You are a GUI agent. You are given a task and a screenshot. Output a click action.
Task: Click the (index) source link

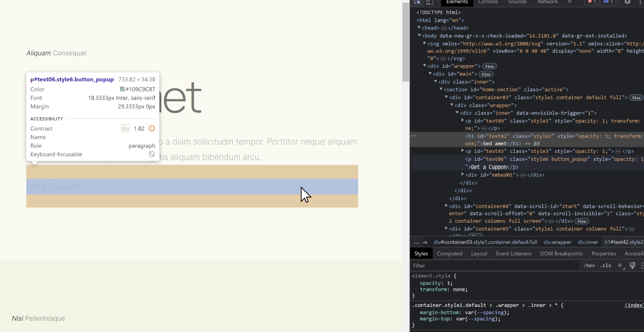coord(634,305)
